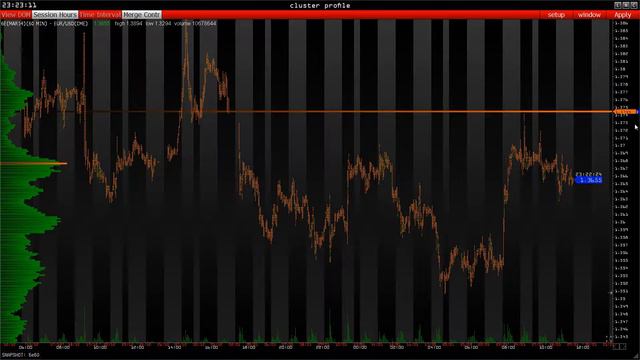Open the window menu
This screenshot has height=360, width=640.
click(x=589, y=15)
